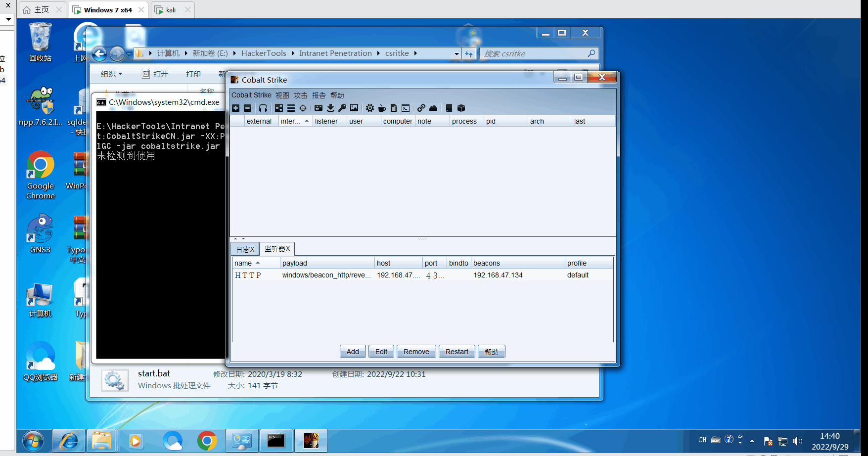Sort sessions by internal column header

[x=295, y=121]
